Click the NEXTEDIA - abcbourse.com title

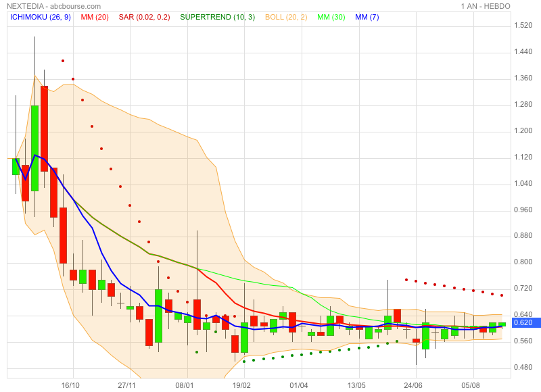(x=54, y=6)
